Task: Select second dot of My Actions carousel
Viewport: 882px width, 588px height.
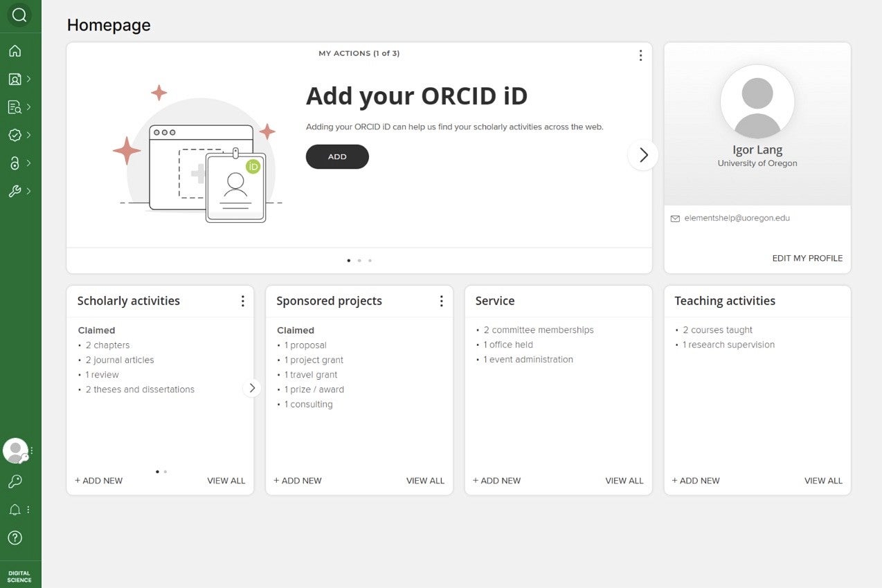Action: tap(359, 261)
